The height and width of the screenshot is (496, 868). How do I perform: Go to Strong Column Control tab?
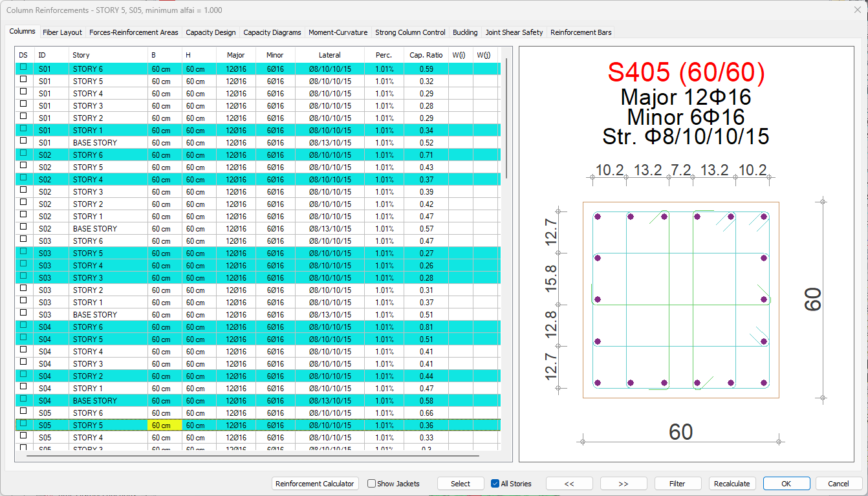coord(410,32)
